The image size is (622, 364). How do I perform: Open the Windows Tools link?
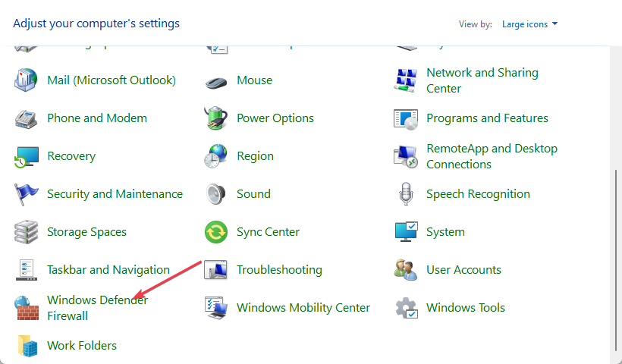466,308
